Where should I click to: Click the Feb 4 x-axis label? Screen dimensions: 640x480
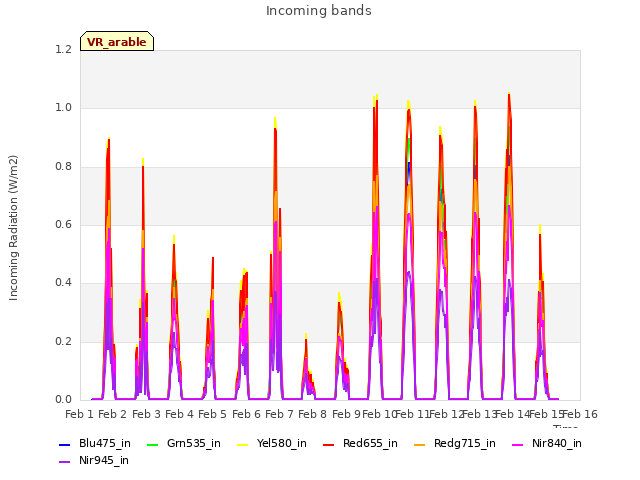coord(179,414)
